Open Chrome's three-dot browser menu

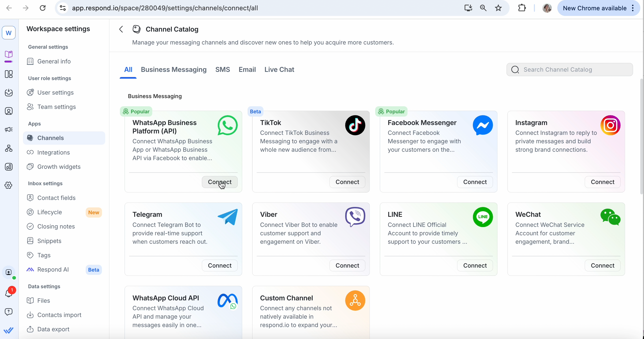(x=633, y=8)
